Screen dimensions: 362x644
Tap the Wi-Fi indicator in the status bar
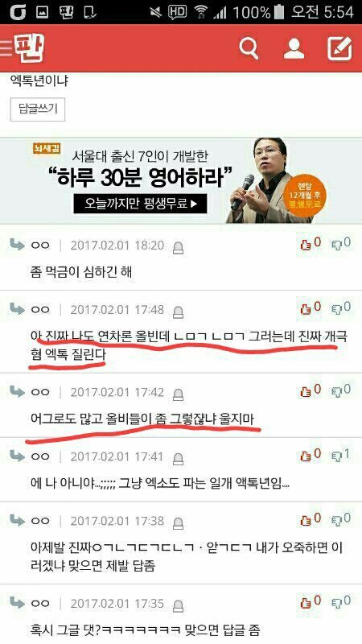pos(200,12)
